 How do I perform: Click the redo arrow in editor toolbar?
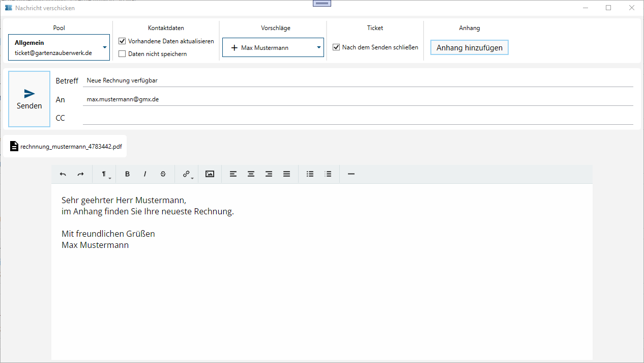click(x=80, y=174)
